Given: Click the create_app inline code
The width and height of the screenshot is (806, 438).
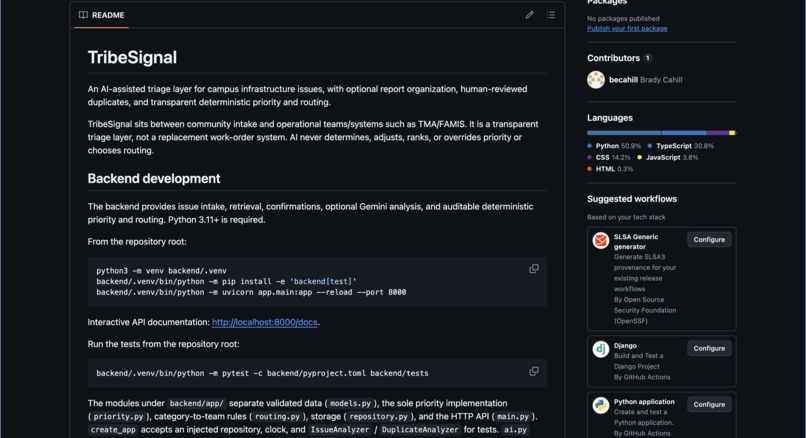Looking at the screenshot, I should (113, 430).
